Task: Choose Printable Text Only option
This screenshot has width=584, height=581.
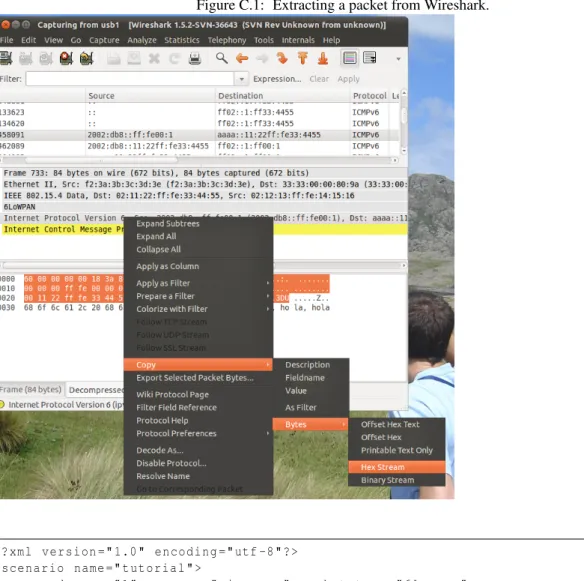Action: pos(397,451)
